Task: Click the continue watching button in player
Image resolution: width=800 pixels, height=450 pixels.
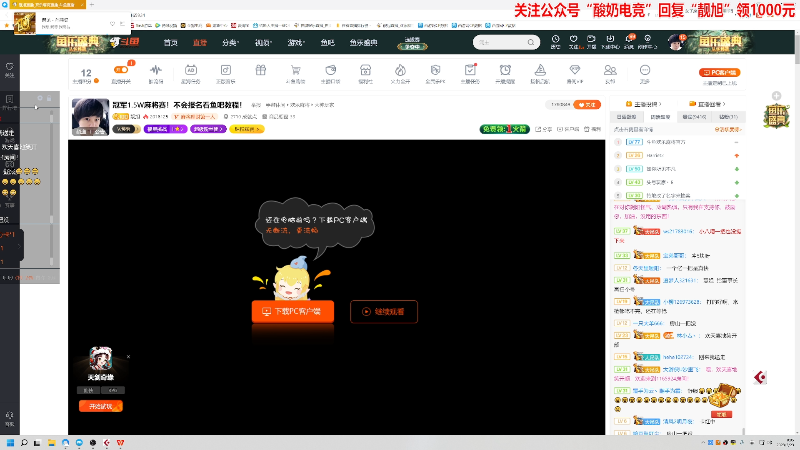Action: [384, 311]
